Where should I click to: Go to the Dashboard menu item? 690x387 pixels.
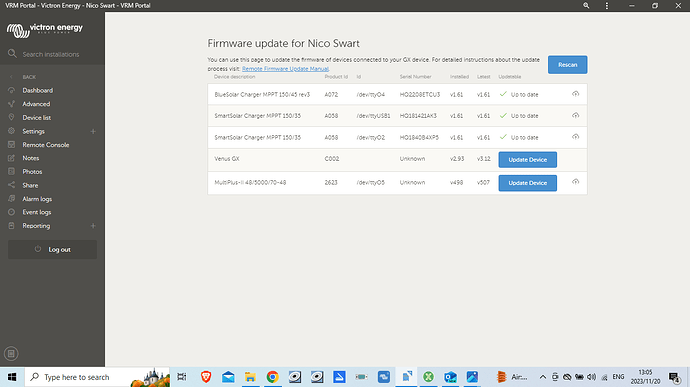coord(37,90)
